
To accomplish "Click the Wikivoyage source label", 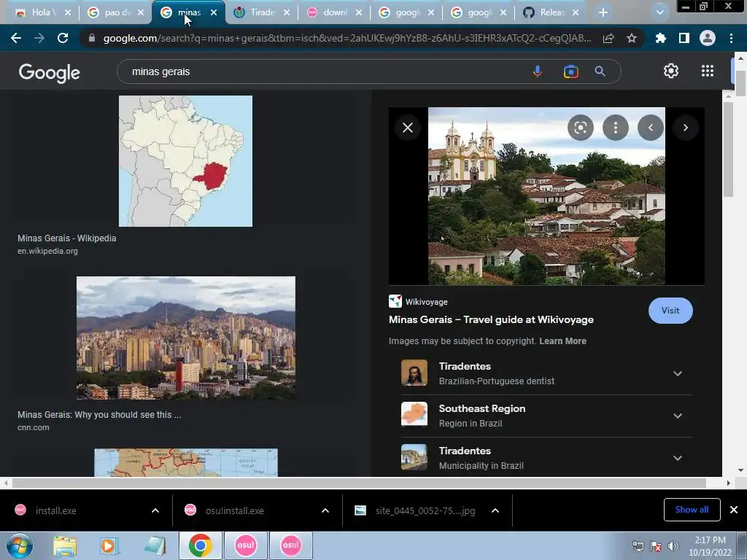I will (x=426, y=302).
